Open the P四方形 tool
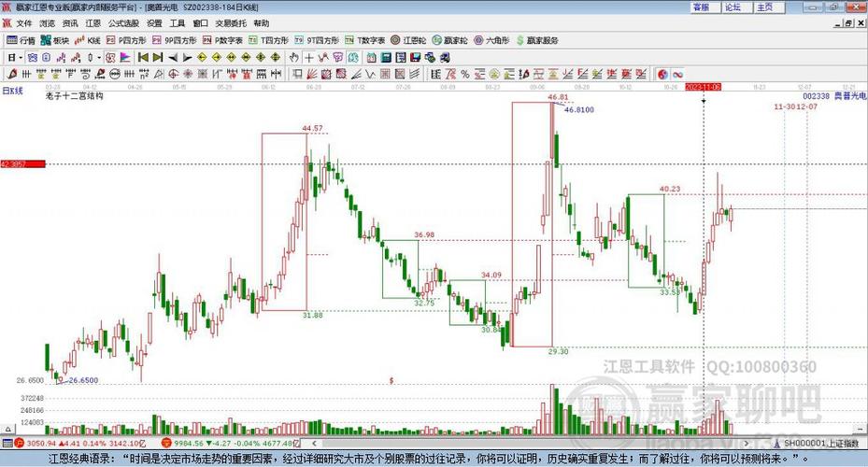Viewport: 868px width, 467px height. pyautogui.click(x=125, y=40)
